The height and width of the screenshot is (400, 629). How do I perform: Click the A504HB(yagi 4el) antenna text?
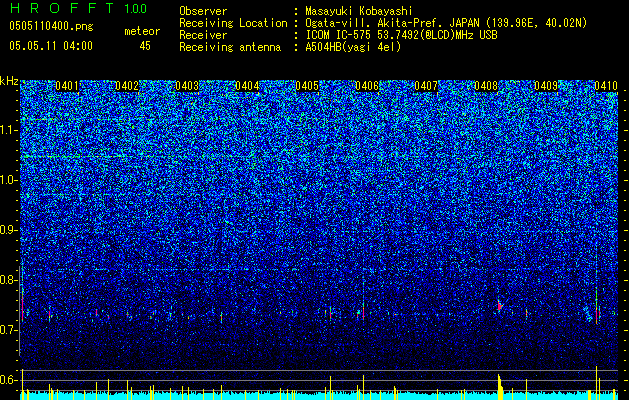pyautogui.click(x=353, y=47)
